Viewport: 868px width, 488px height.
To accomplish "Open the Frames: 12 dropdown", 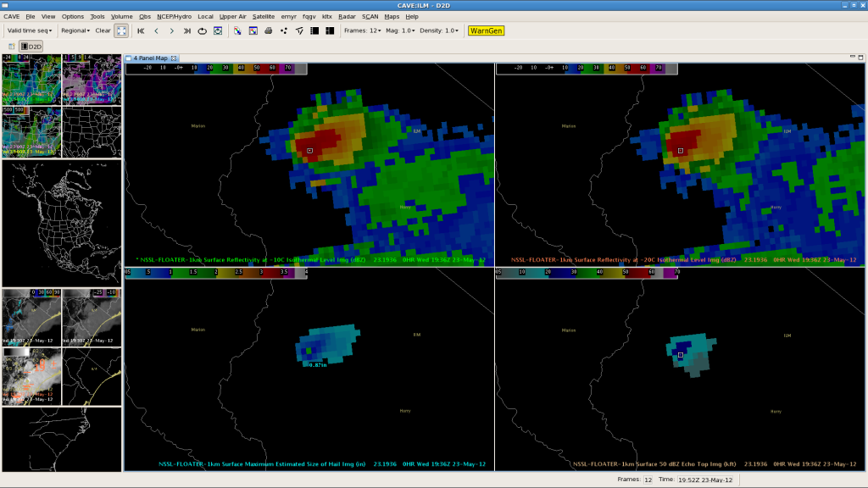I will [x=362, y=30].
